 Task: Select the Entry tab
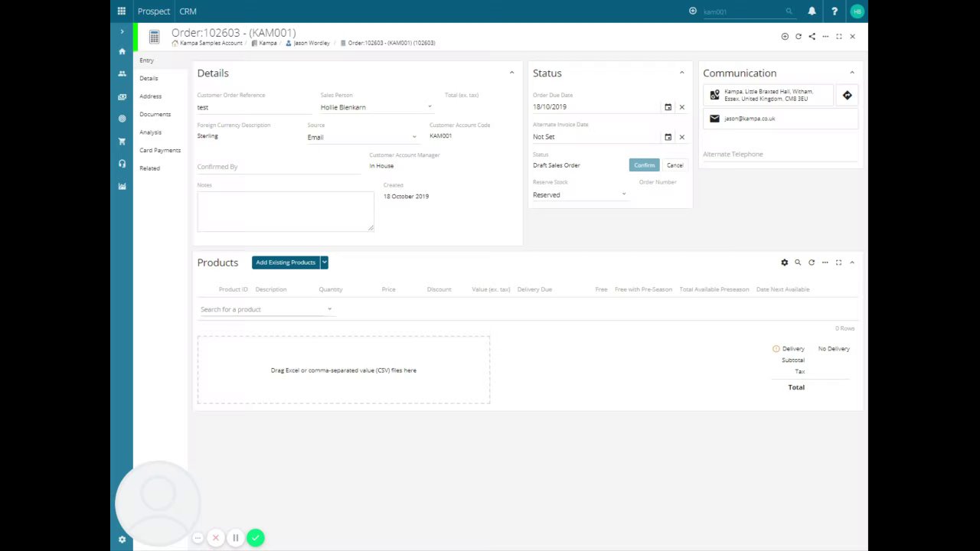coord(147,60)
